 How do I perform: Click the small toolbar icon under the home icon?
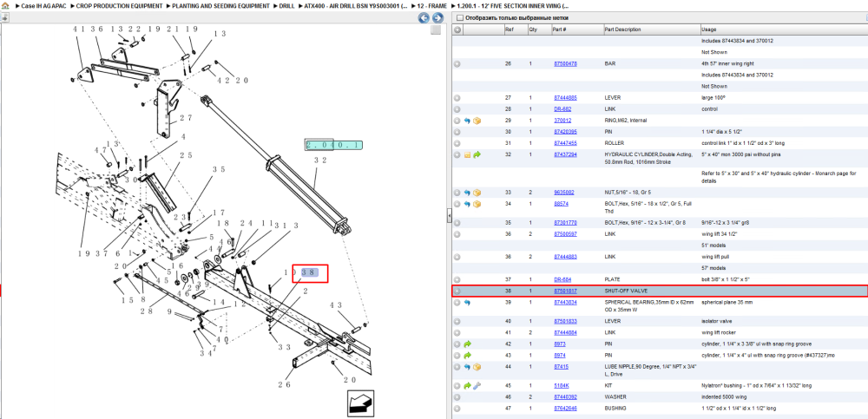4,17
